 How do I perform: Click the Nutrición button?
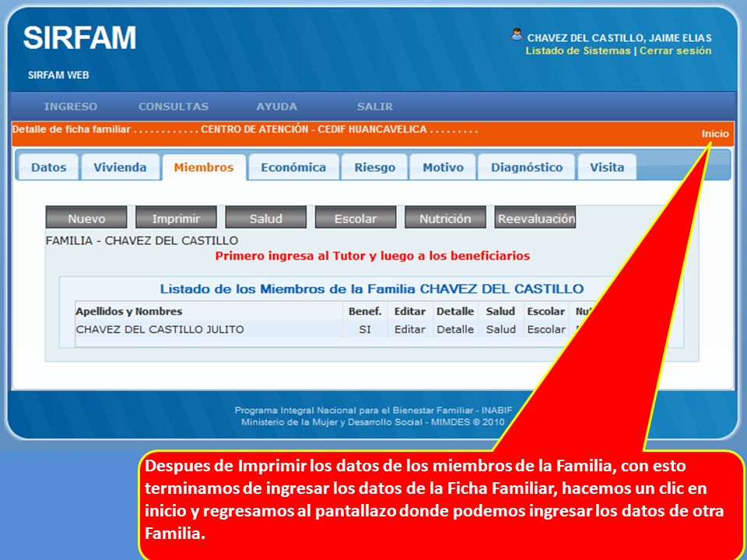tap(445, 219)
